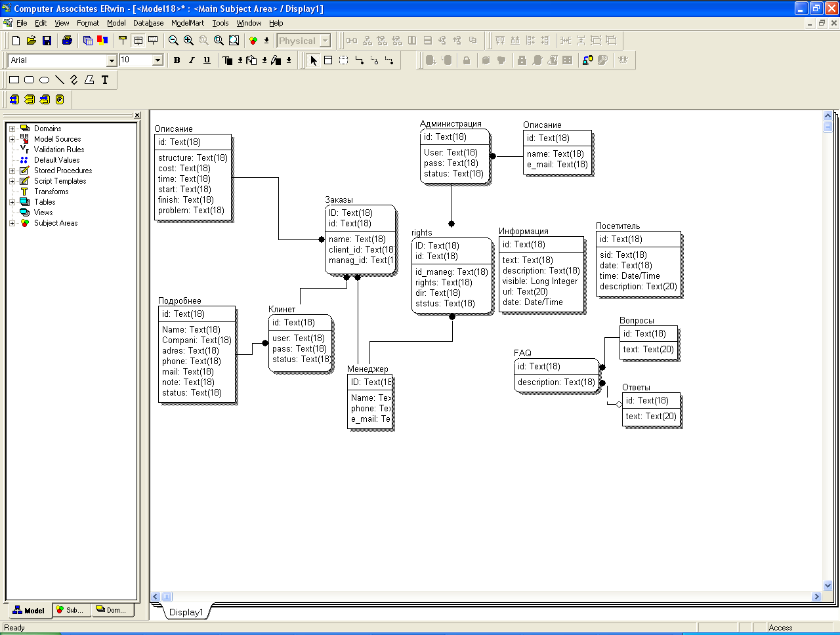Open a model file via folder icon

pyautogui.click(x=31, y=41)
